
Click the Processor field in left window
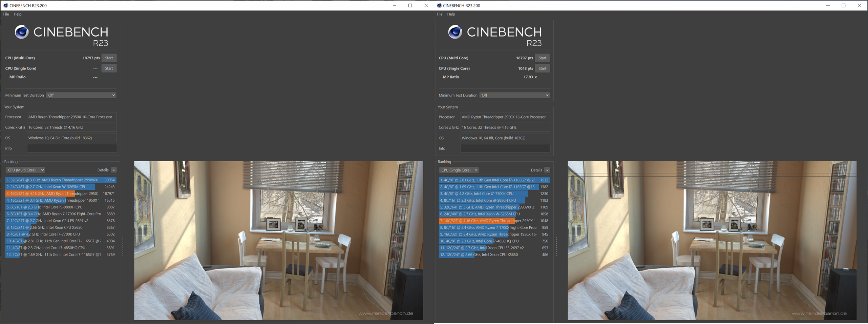[x=72, y=117]
